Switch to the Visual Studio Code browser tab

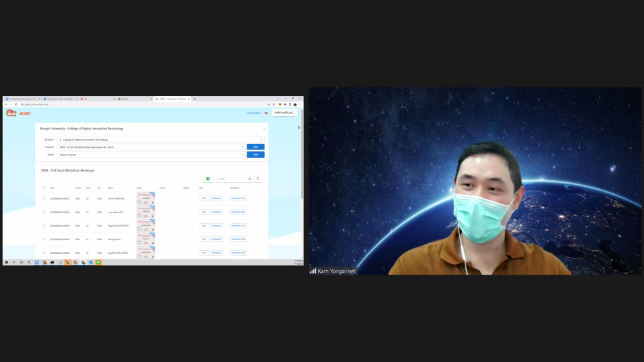[x=59, y=99]
